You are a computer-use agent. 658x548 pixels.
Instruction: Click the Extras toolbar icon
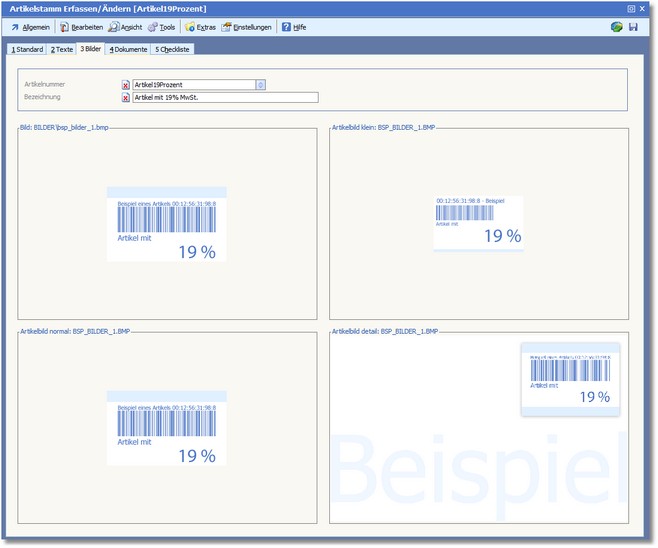190,27
